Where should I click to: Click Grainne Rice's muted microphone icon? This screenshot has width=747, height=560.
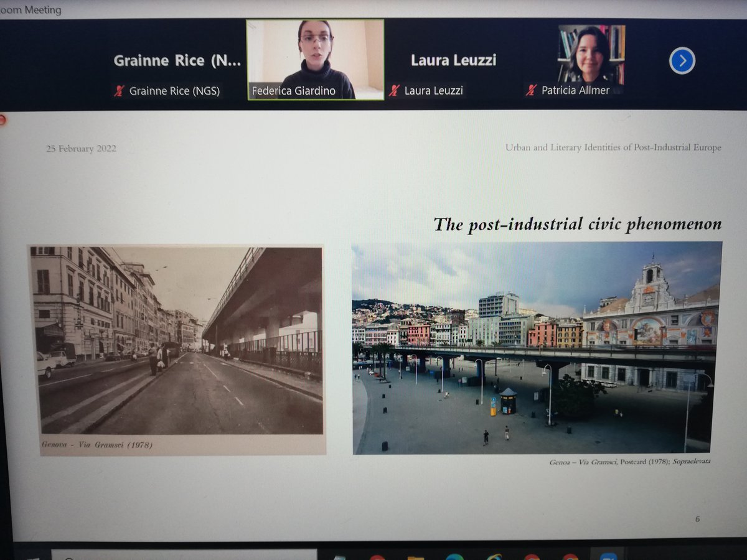tap(119, 91)
